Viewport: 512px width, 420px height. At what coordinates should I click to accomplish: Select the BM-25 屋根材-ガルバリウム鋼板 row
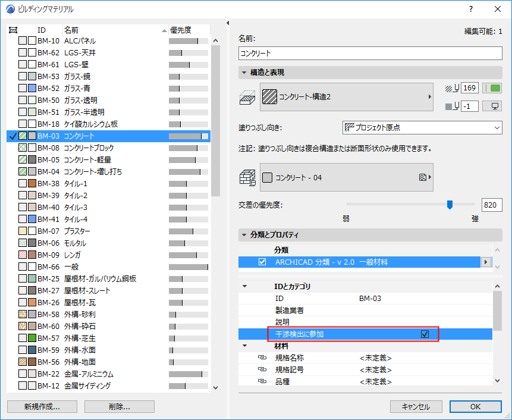point(108,278)
